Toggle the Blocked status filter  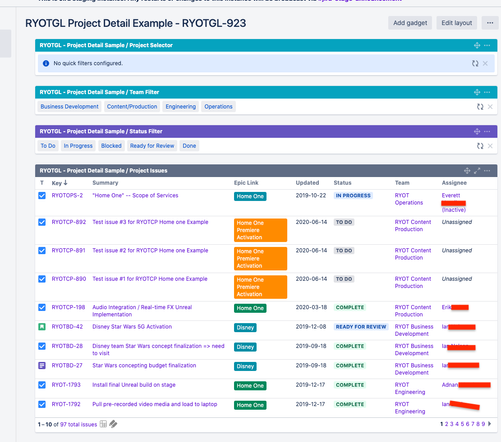click(111, 146)
